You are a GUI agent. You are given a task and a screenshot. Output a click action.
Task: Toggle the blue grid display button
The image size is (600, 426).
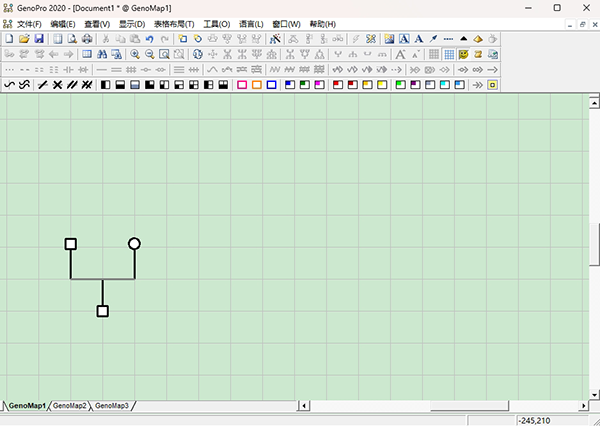(x=448, y=54)
